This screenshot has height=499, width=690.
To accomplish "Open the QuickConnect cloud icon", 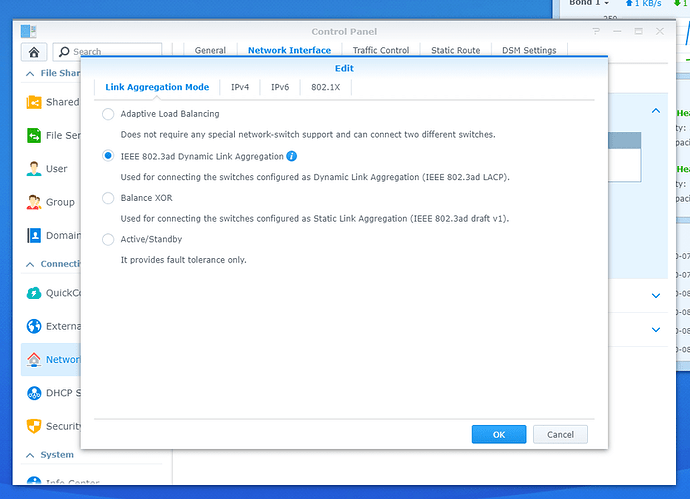I will pos(34,293).
